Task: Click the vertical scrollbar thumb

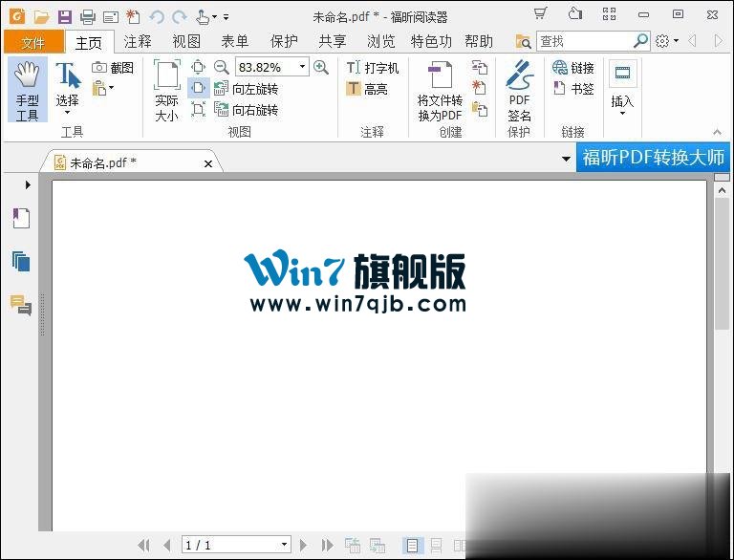Action: click(723, 264)
